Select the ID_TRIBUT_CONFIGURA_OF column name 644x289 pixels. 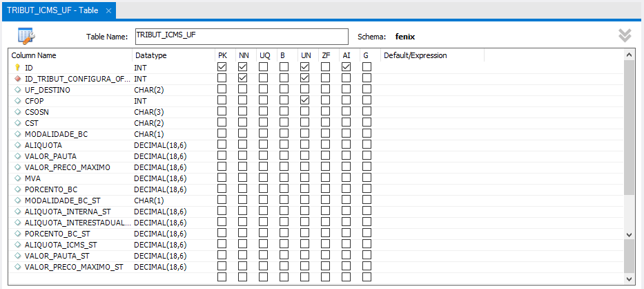pos(77,78)
